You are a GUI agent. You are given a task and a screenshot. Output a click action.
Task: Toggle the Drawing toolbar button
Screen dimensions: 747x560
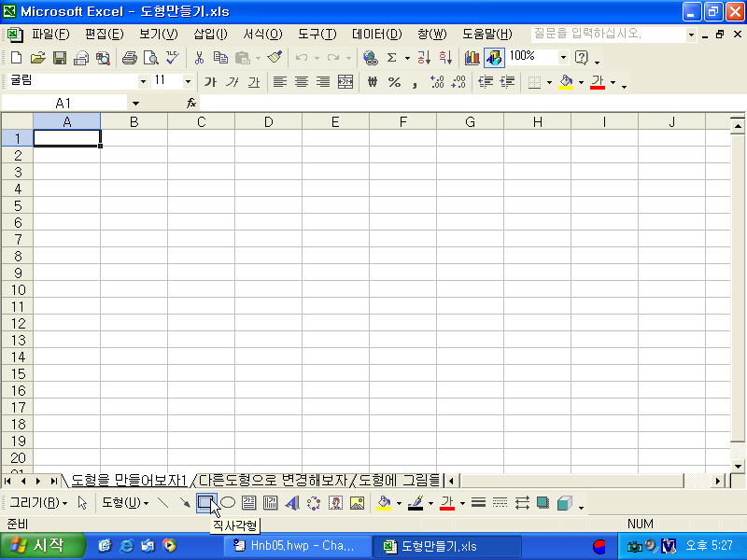coord(494,58)
